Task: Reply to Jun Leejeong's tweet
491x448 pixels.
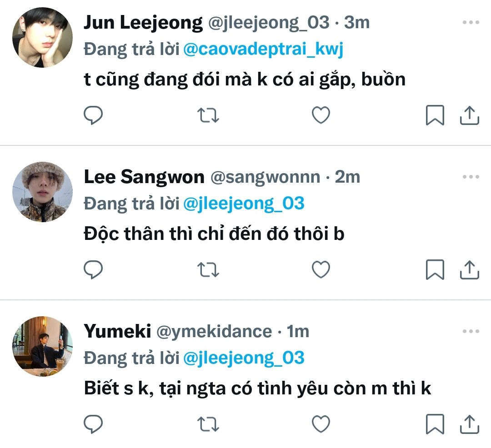Action: click(x=94, y=115)
